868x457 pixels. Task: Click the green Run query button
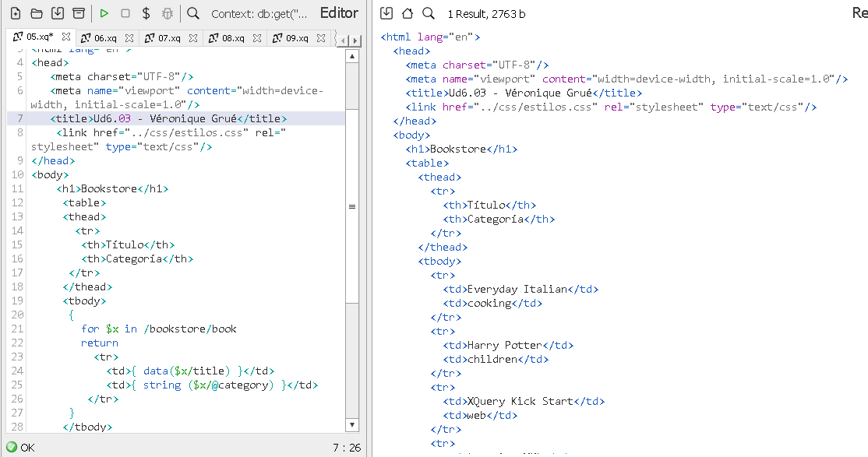[x=104, y=13]
